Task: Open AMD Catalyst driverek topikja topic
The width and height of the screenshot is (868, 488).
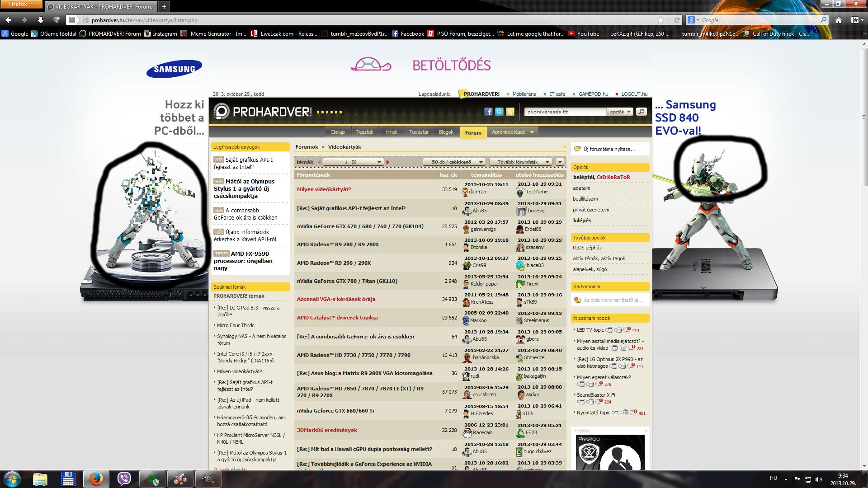Action: pyautogui.click(x=337, y=318)
